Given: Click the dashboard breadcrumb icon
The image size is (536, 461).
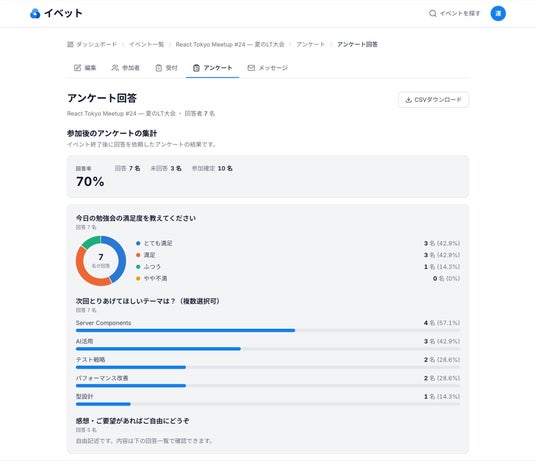Looking at the screenshot, I should [70, 44].
